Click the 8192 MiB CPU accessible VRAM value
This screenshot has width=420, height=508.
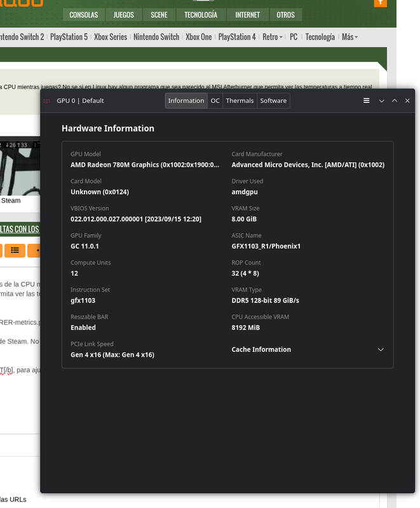pos(246,328)
